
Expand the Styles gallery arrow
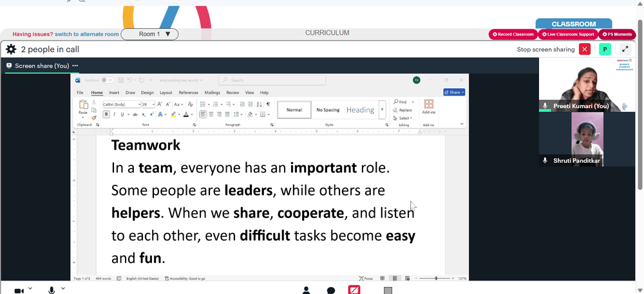[x=383, y=109]
